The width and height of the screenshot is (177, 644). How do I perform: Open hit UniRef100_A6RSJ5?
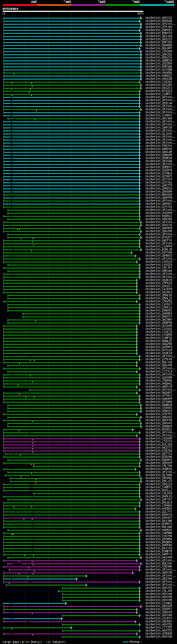tap(159, 387)
